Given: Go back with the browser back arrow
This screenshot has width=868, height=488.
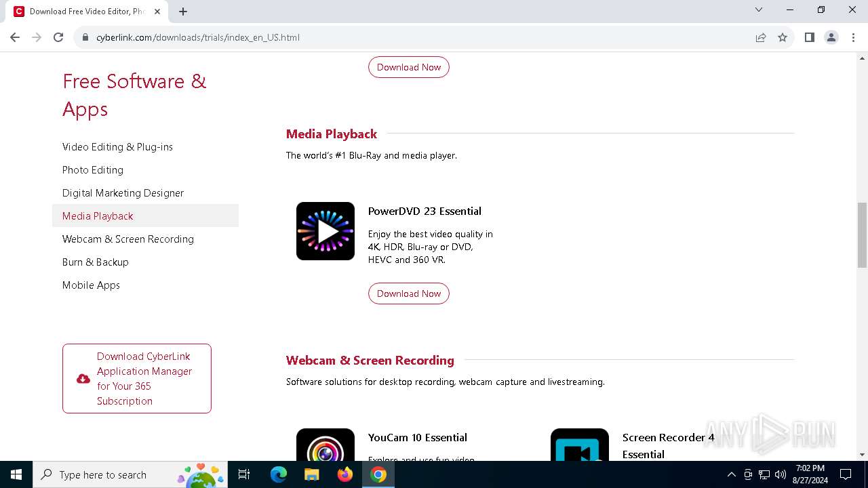Looking at the screenshot, I should 15,37.
